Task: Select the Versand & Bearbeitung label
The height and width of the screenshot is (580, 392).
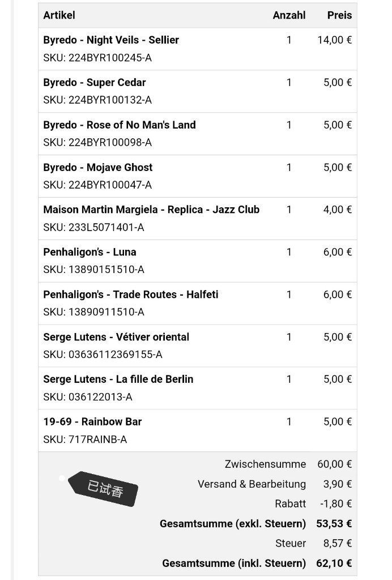Action: coord(252,484)
